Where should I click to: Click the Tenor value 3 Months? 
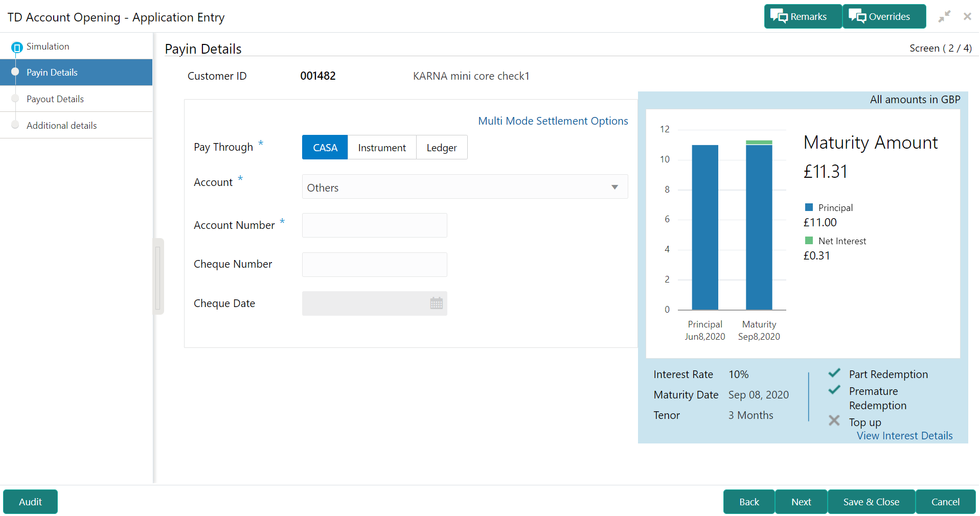[751, 415]
